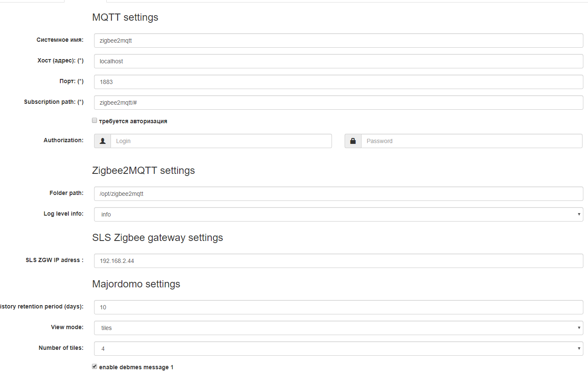The width and height of the screenshot is (588, 376).
Task: Click the Системное имя input field
Action: [338, 41]
